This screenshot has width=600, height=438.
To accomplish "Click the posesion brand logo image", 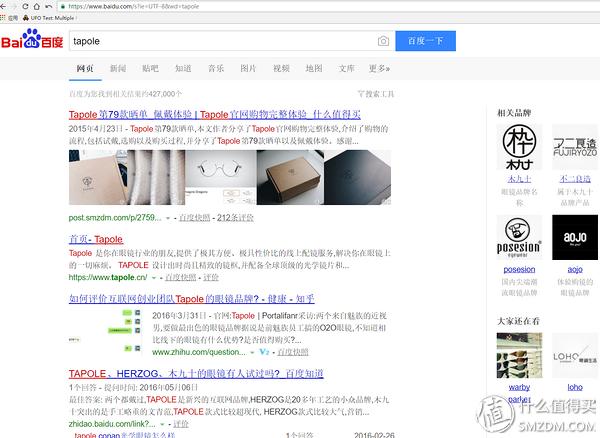I will click(519, 238).
